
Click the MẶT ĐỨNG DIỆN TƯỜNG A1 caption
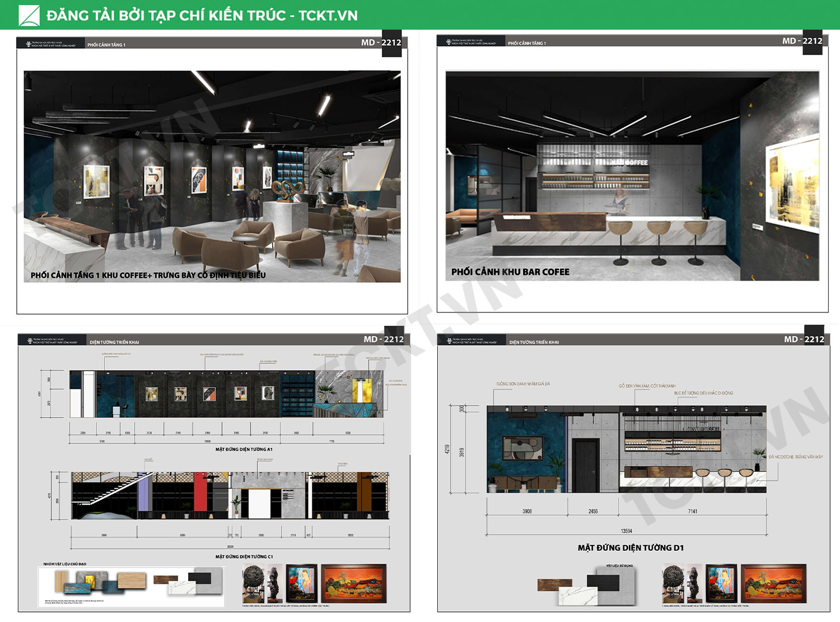point(244,449)
